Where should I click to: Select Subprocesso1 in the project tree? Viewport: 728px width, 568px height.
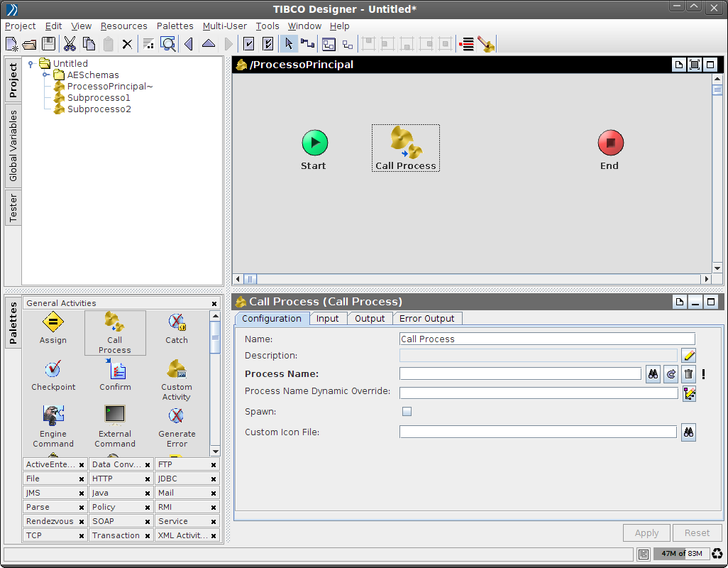point(99,97)
